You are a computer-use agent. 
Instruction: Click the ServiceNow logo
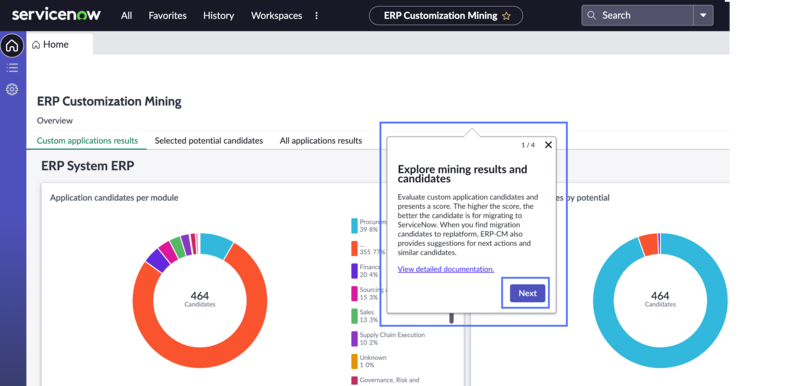(x=56, y=15)
